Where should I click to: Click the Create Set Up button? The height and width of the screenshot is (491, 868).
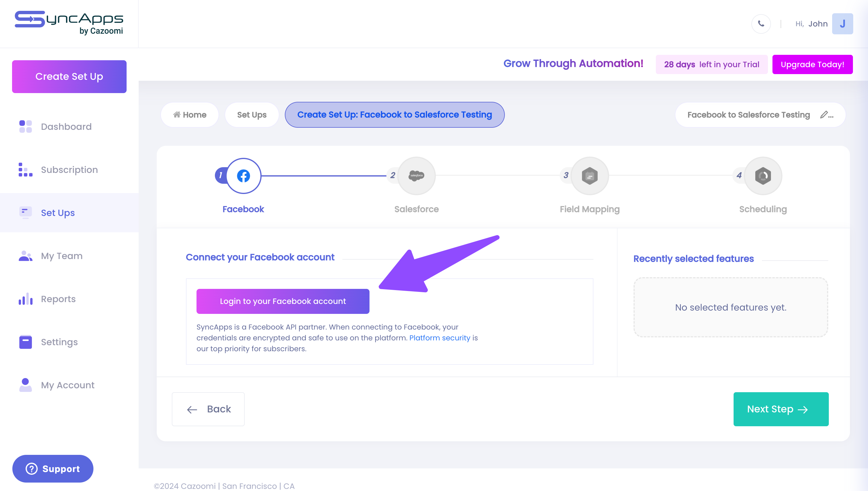[69, 77]
